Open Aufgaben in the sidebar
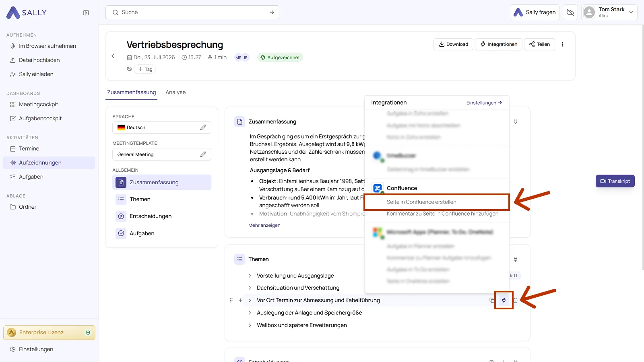This screenshot has width=644, height=362. coord(31,177)
